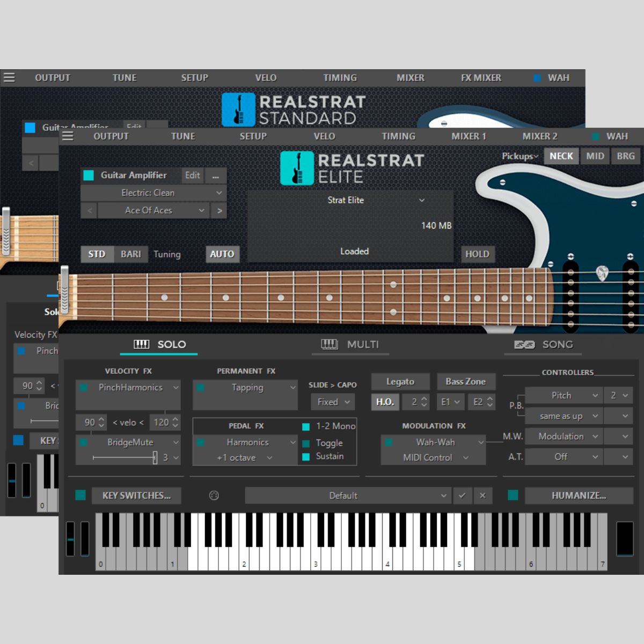Open the Electric: Clean amp category dropdown
This screenshot has height=644, width=644.
(153, 193)
